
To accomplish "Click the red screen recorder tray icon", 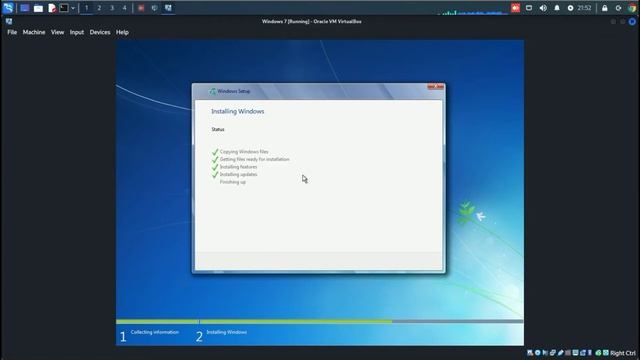I will (516, 8).
